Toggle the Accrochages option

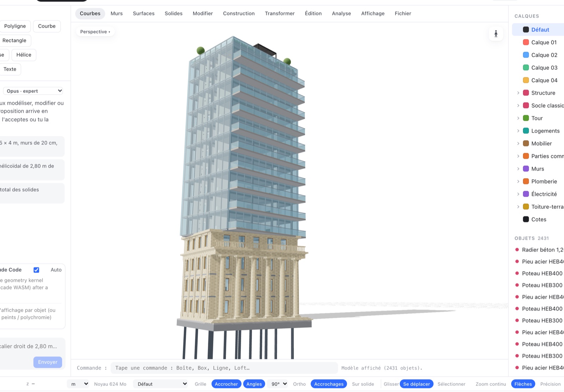329,384
